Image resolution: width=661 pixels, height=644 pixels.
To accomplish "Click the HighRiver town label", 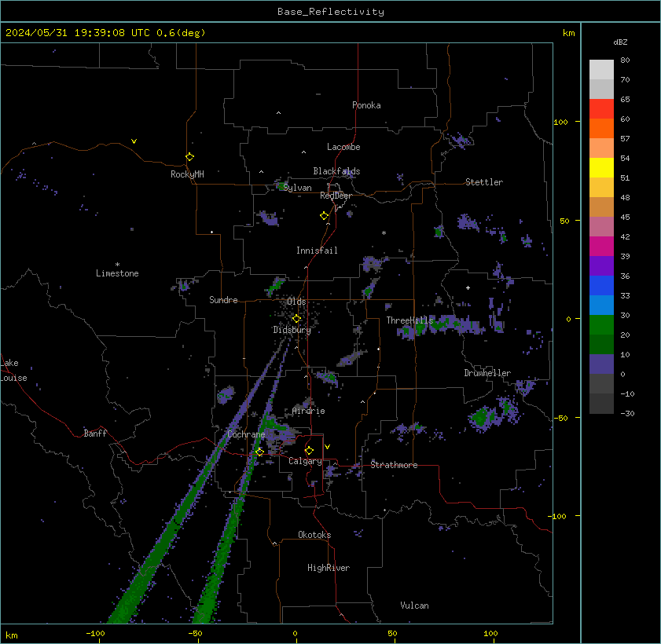I will tap(329, 568).
